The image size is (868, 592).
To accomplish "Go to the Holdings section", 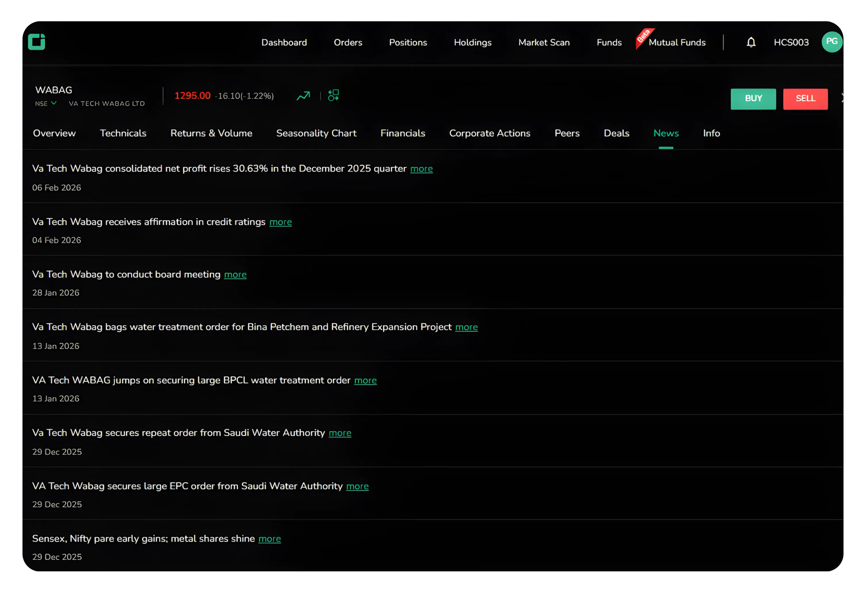I will (472, 42).
